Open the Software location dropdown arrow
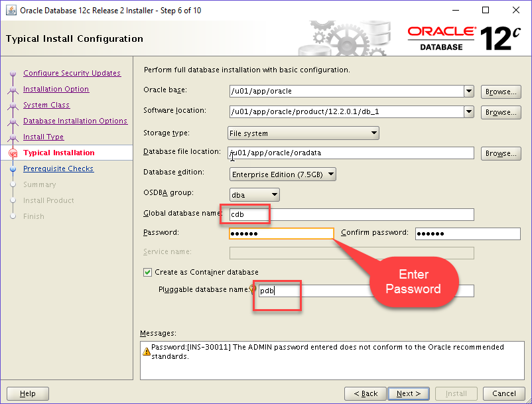Image resolution: width=532 pixels, height=404 pixels. [469, 111]
